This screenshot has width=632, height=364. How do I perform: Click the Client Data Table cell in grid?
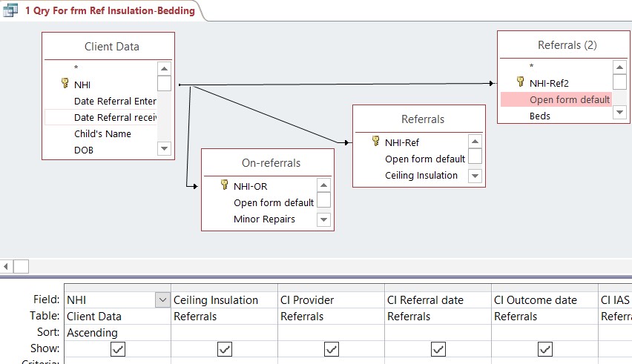click(x=117, y=317)
